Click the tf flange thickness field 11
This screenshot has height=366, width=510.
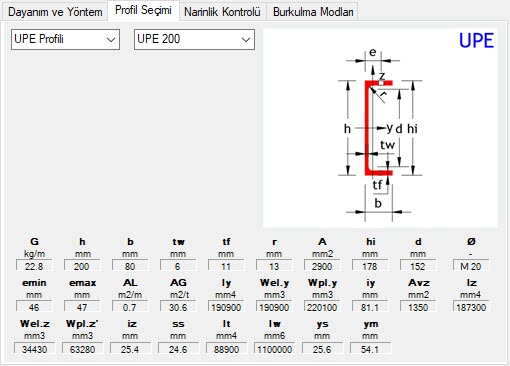tap(226, 266)
